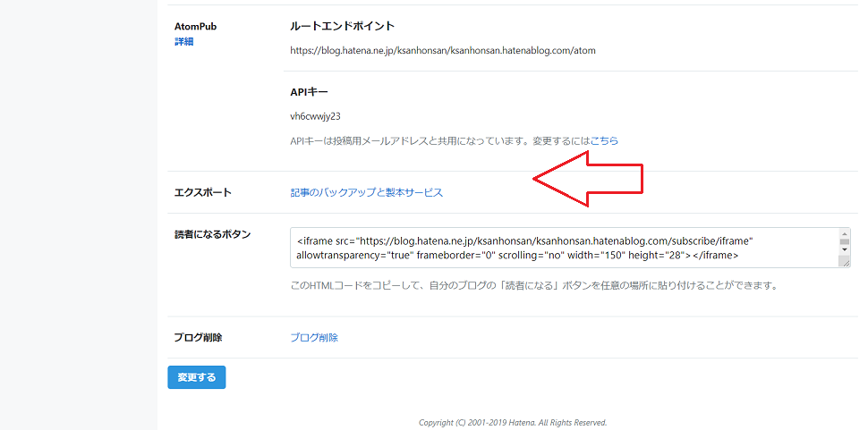Screen dimensions: 868x430
Task: Click the textarea scroll down arrow
Action: (x=844, y=249)
